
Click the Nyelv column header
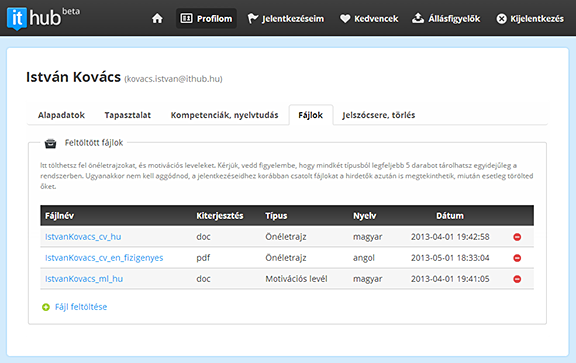point(364,216)
